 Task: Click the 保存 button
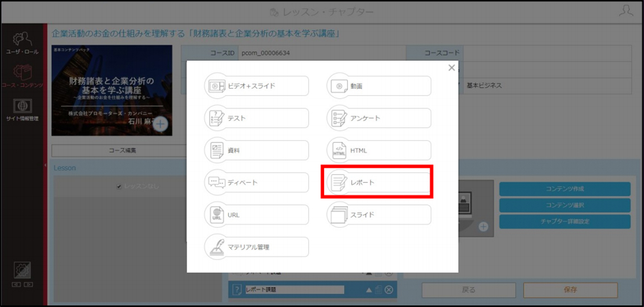pos(570,290)
